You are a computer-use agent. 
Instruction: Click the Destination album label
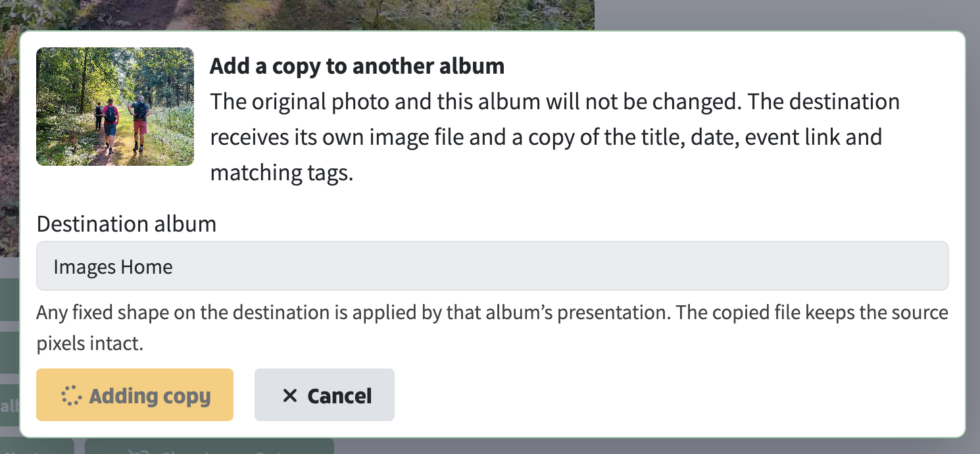pos(126,224)
